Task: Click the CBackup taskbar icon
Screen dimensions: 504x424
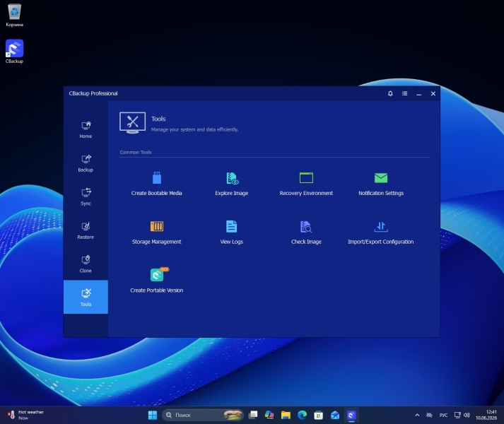Action: click(x=351, y=415)
